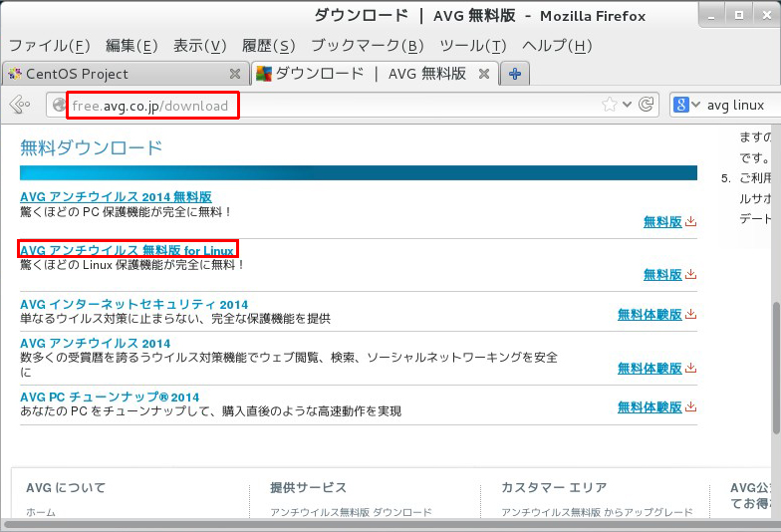This screenshot has width=781, height=532.
Task: Open AVG アンチウイルス 無料版 for Linux link
Action: pos(128,250)
